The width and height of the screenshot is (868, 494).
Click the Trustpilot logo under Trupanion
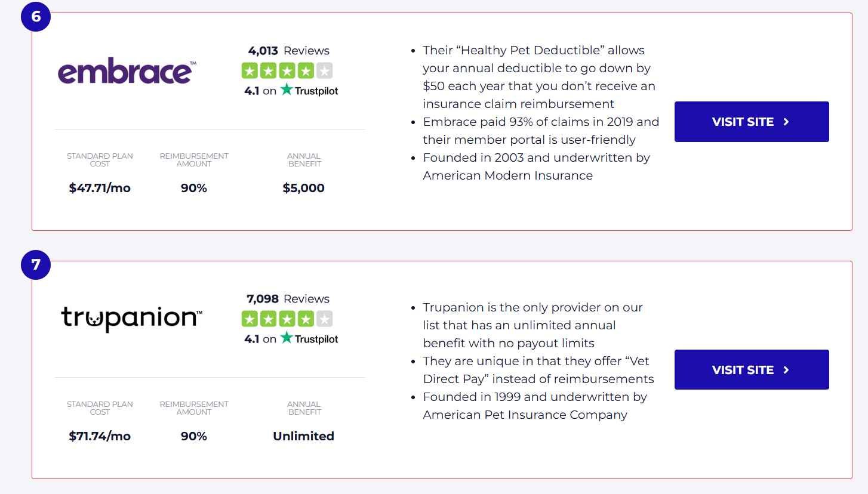[x=309, y=338]
